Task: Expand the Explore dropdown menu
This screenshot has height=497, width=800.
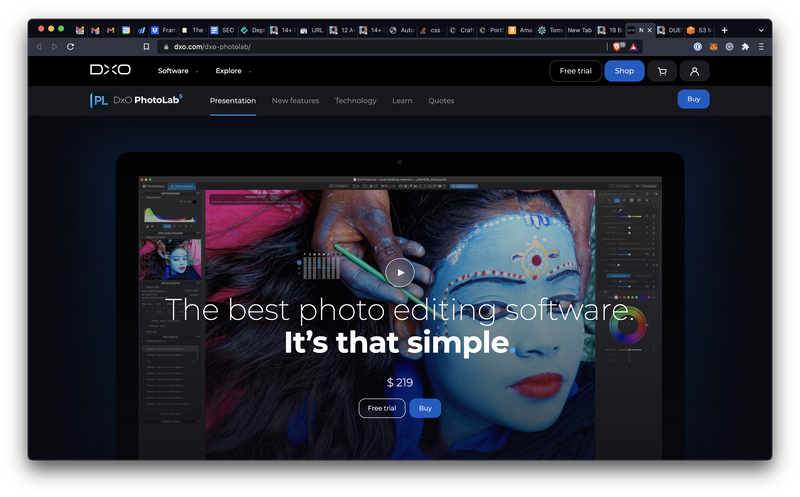Action: [x=233, y=71]
